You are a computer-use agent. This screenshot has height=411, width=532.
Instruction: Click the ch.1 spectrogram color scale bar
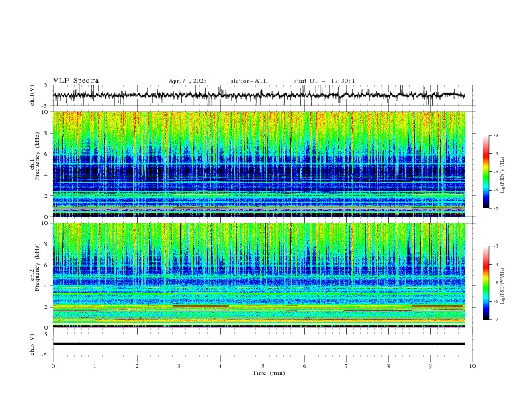(x=486, y=172)
